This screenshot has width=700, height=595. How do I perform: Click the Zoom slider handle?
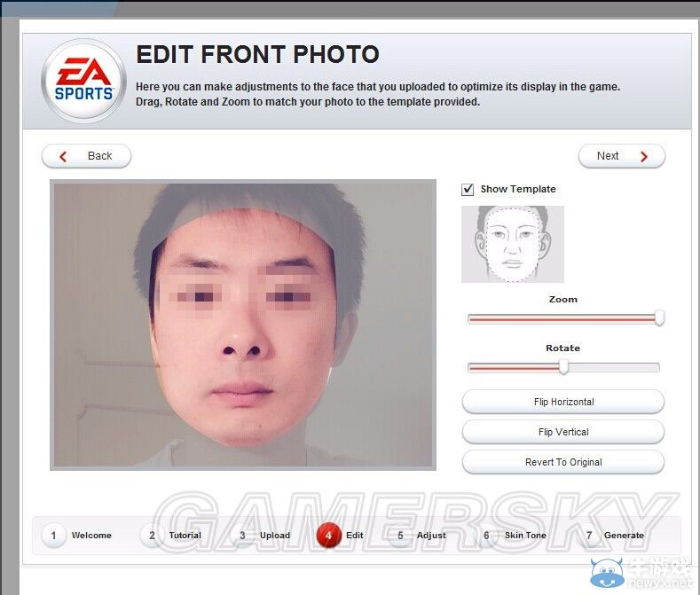click(x=659, y=317)
